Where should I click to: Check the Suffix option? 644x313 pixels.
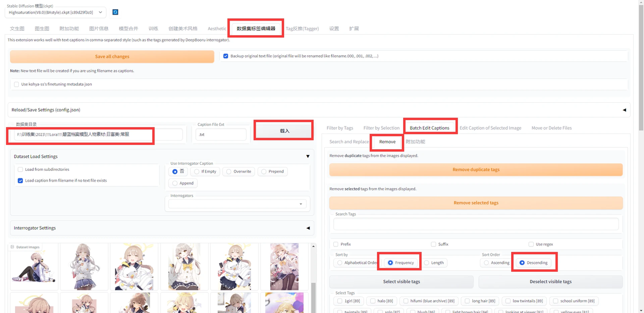[x=433, y=244]
